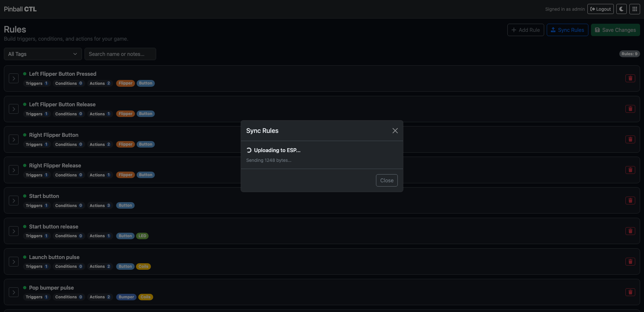The width and height of the screenshot is (644, 312).
Task: Open the All Tags dropdown
Action: point(42,54)
